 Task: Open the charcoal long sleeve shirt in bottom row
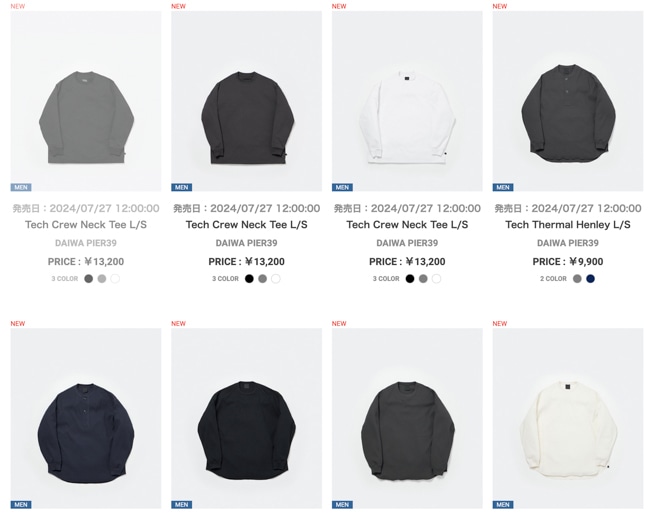tap(407, 419)
